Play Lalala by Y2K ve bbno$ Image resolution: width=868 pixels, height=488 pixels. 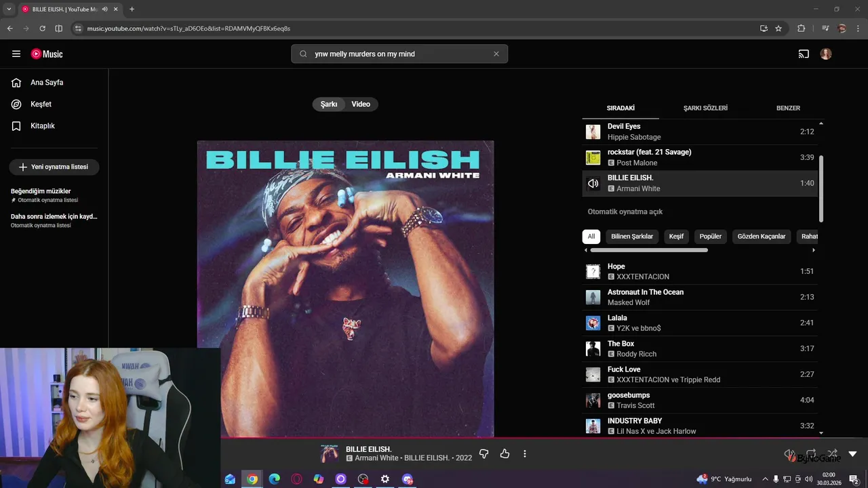[x=700, y=323]
